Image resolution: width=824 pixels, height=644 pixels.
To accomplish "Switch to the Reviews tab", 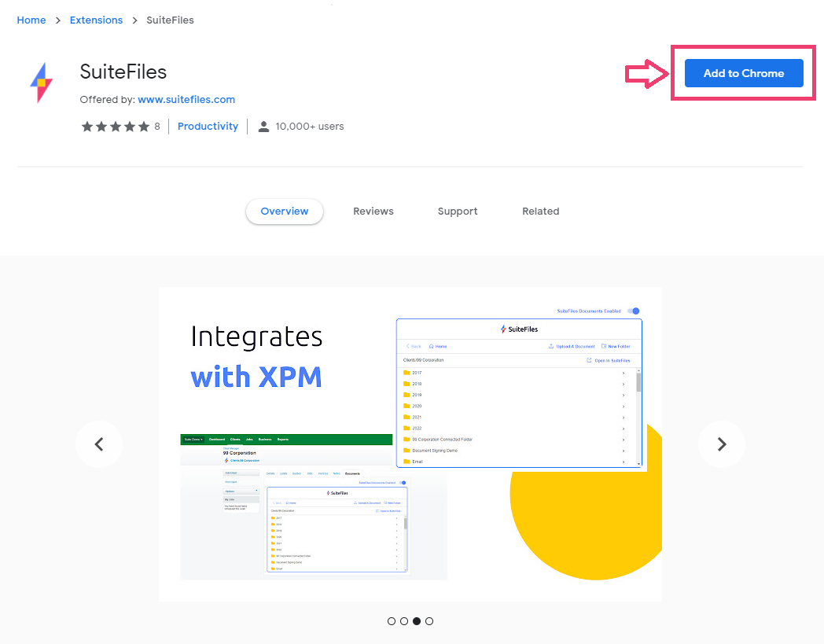I will click(x=373, y=211).
